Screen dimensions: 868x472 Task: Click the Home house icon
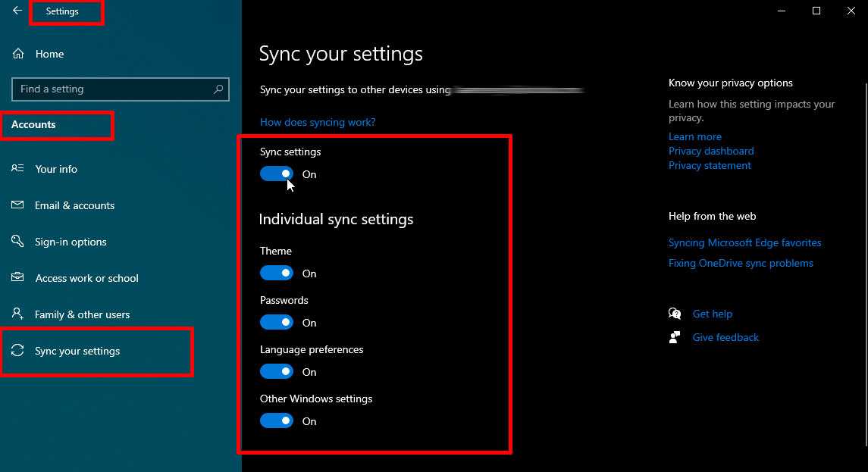(x=18, y=54)
